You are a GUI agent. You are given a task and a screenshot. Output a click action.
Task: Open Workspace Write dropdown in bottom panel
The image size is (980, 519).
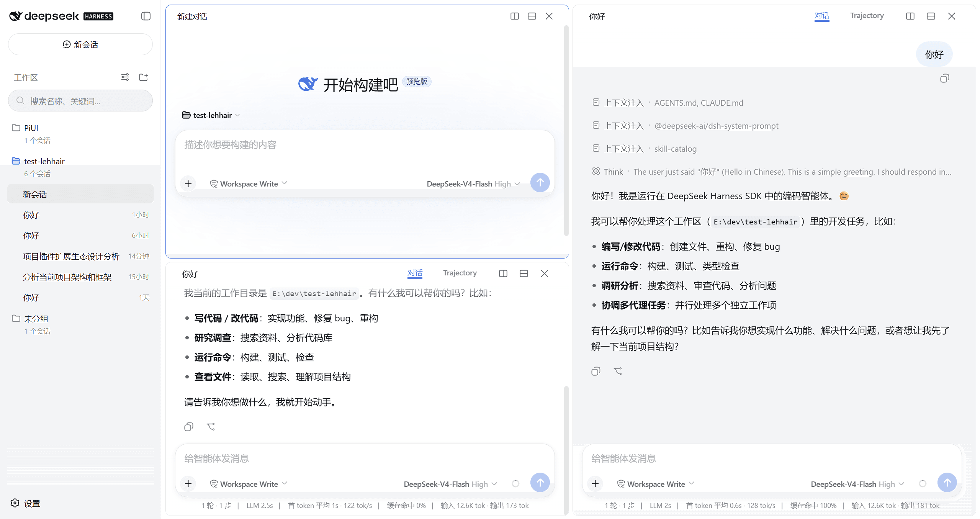click(249, 484)
